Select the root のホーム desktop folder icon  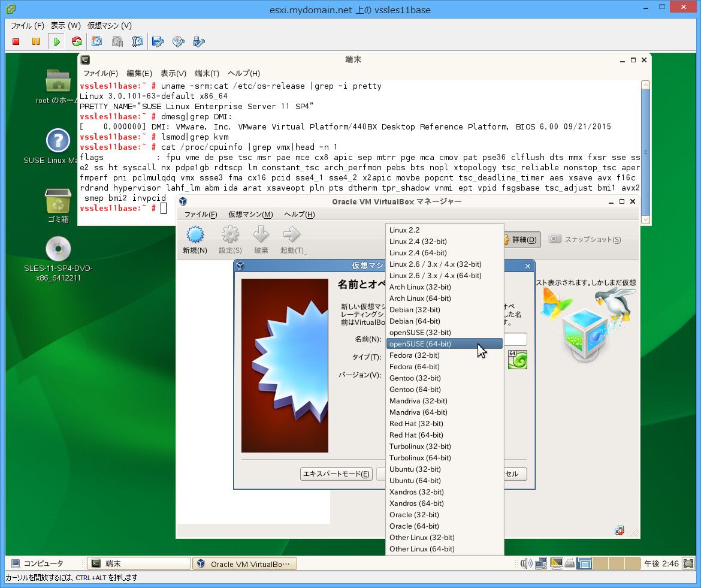point(58,82)
